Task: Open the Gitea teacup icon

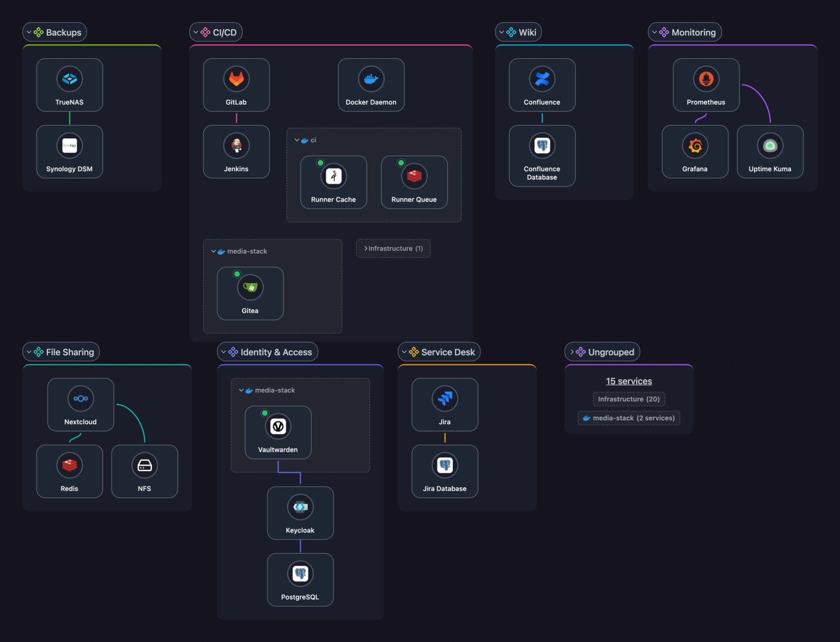Action: pos(250,287)
